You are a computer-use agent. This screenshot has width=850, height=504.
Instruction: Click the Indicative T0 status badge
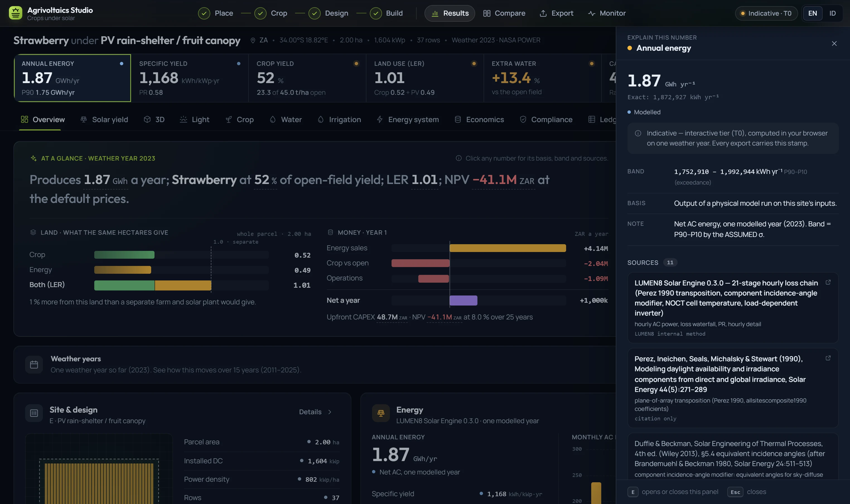(766, 13)
